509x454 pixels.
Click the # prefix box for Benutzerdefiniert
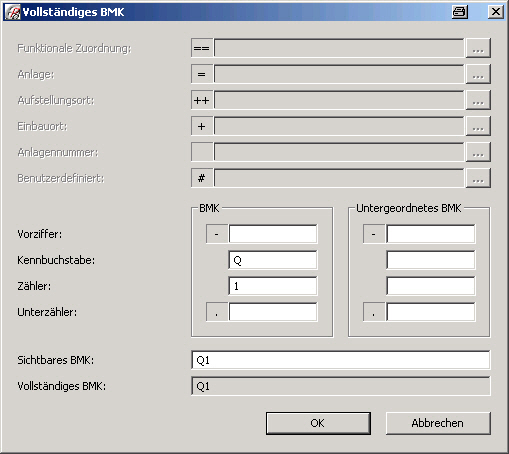pos(202,178)
